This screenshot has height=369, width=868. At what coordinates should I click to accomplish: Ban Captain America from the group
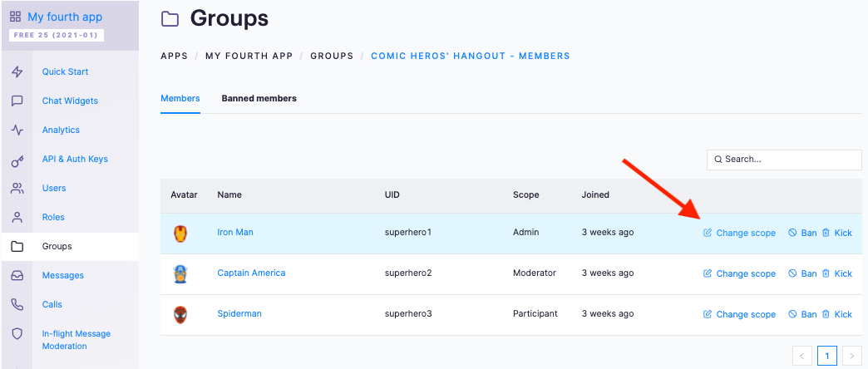coord(802,273)
